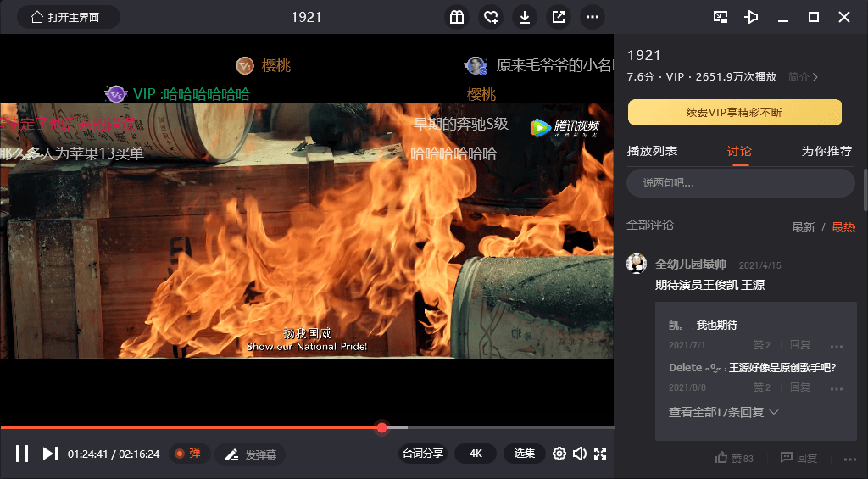Mute the volume speaker icon
Image resolution: width=868 pixels, height=479 pixels.
point(580,454)
